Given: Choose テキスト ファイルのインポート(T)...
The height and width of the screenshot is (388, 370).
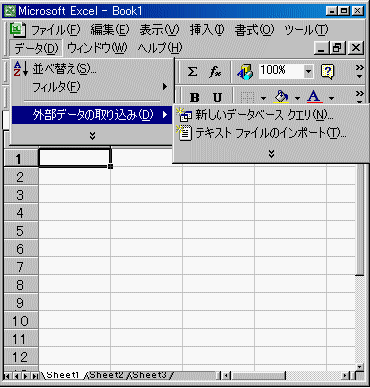Looking at the screenshot, I should point(271,133).
